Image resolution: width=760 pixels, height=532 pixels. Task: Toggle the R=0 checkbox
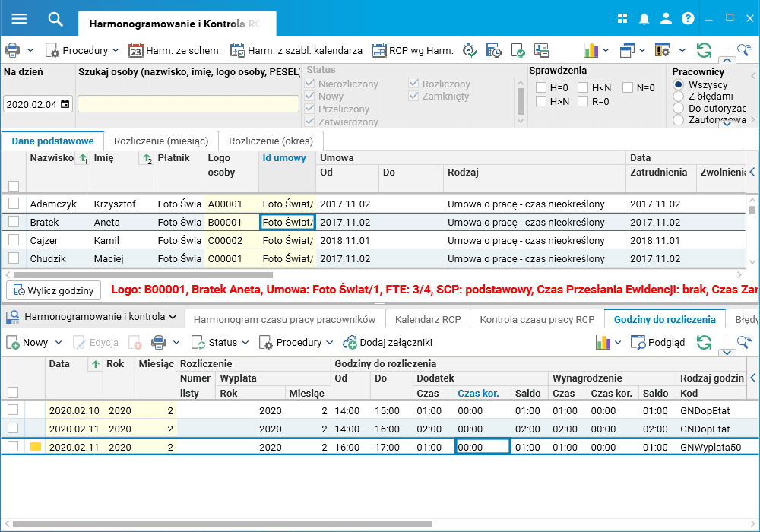(583, 101)
